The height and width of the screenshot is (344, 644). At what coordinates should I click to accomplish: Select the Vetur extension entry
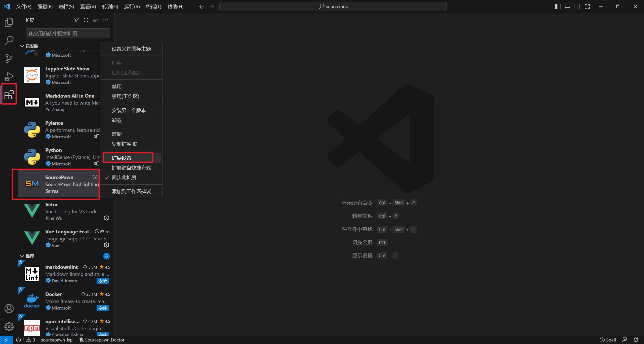66,211
